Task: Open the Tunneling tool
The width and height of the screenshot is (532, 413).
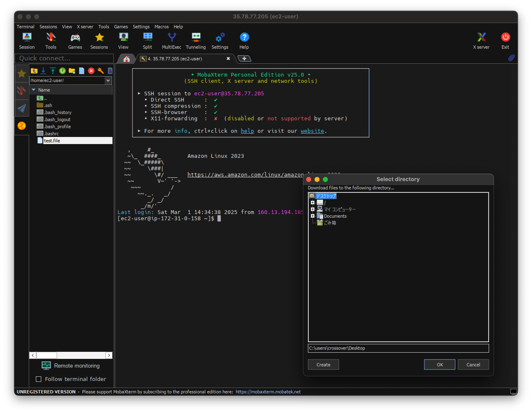Action: (x=196, y=41)
